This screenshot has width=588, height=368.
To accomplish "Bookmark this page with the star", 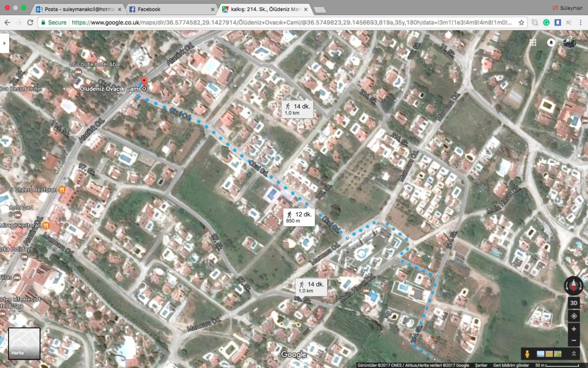I will [521, 22].
